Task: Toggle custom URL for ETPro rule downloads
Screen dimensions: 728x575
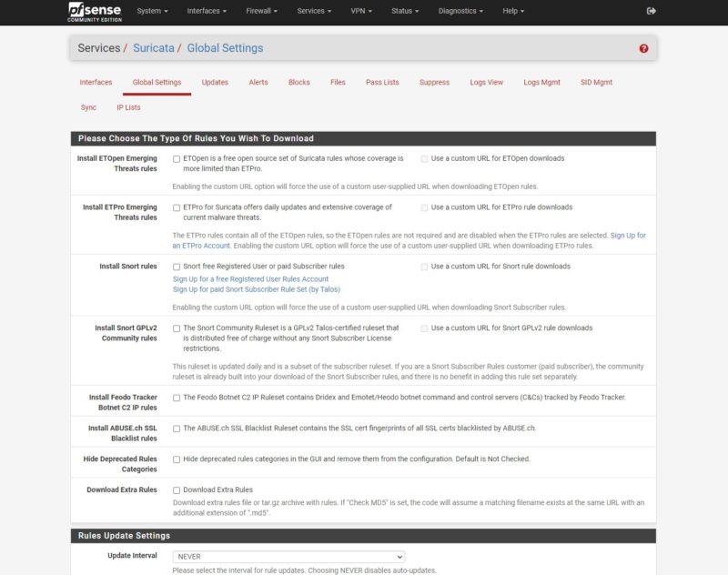Action: [424, 208]
